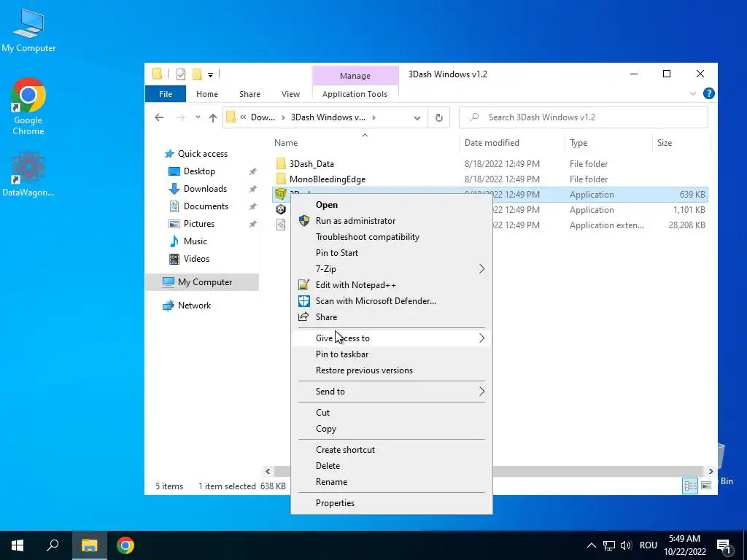Choose Edit with Notepad++
The height and width of the screenshot is (560, 747).
click(391, 285)
